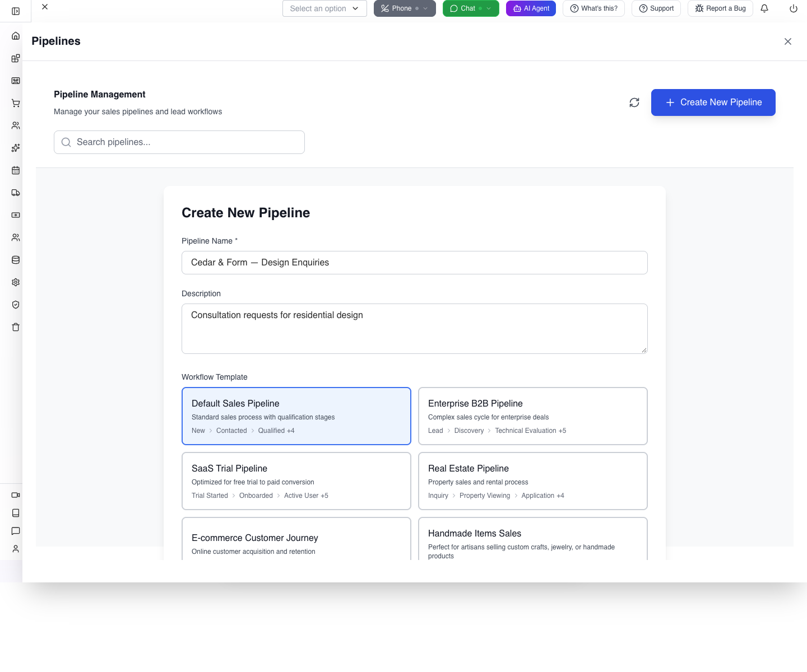
Task: Choose the SaaS Trial Pipeline template
Action: tap(296, 481)
